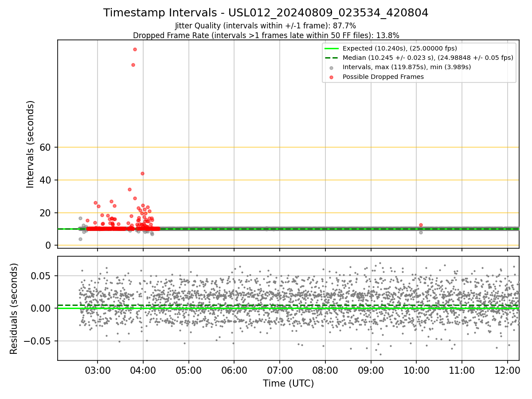Select the 'Dropped Frame Rate' 13.8% subtitle line
532x399 pixels.
[266, 35]
